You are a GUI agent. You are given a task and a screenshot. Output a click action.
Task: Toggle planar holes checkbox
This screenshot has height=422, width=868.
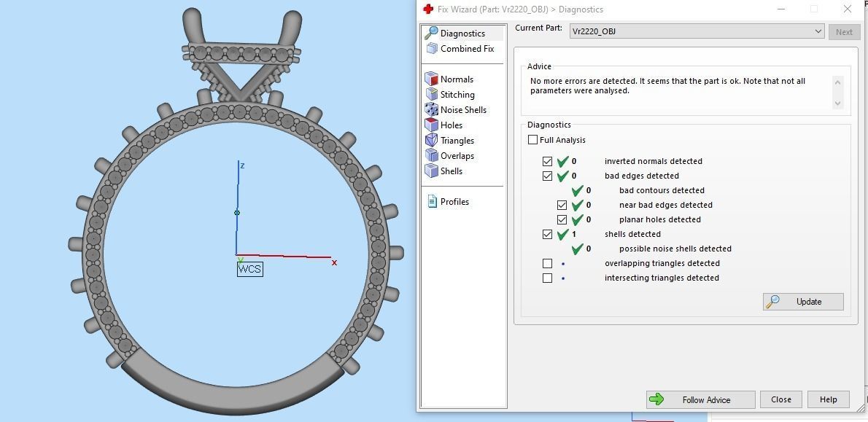point(562,219)
